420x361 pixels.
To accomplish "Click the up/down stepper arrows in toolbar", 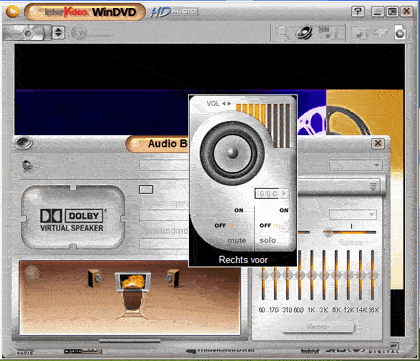I will [x=58, y=33].
